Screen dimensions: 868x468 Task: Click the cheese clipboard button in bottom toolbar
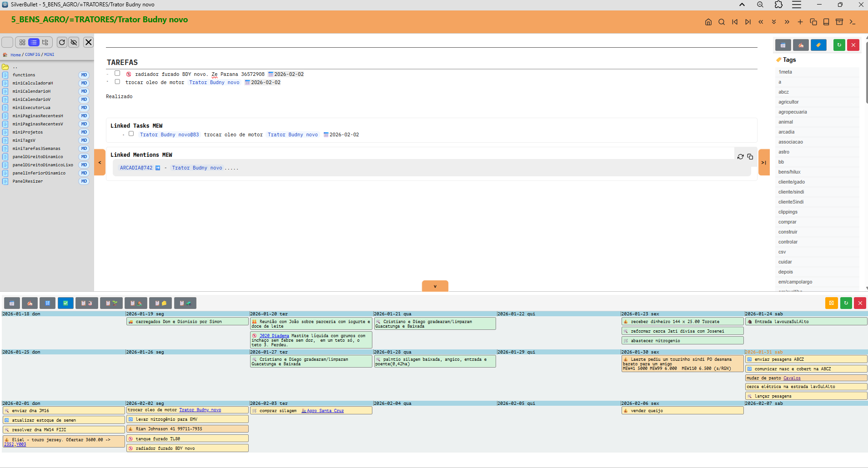click(161, 303)
